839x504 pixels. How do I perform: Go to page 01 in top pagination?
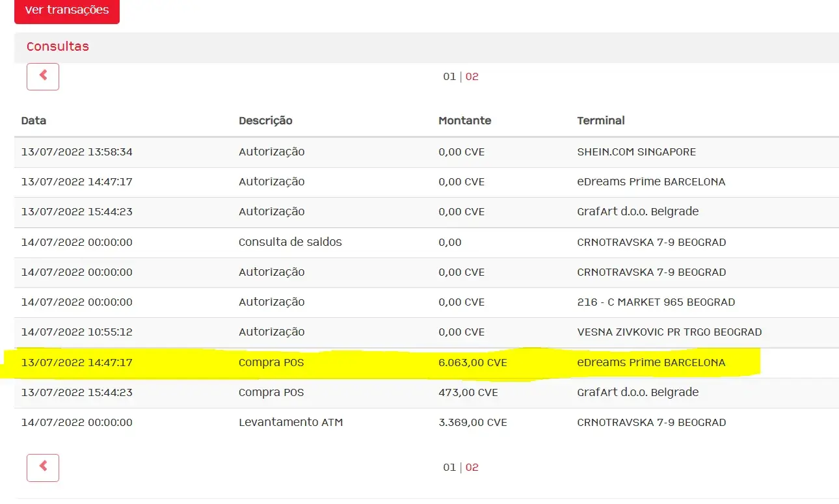click(x=449, y=77)
